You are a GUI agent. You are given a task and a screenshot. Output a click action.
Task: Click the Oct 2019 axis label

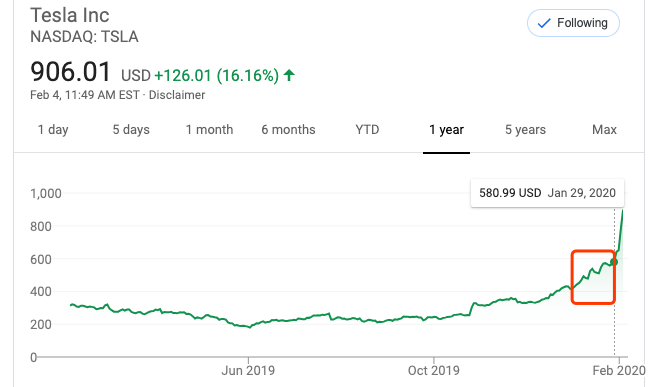pos(434,371)
